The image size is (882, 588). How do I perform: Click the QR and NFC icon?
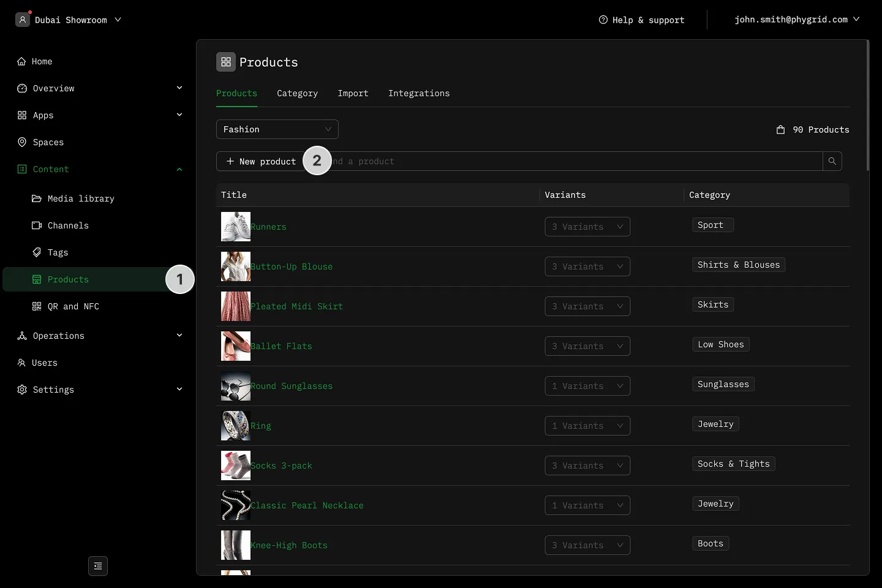pyautogui.click(x=37, y=306)
